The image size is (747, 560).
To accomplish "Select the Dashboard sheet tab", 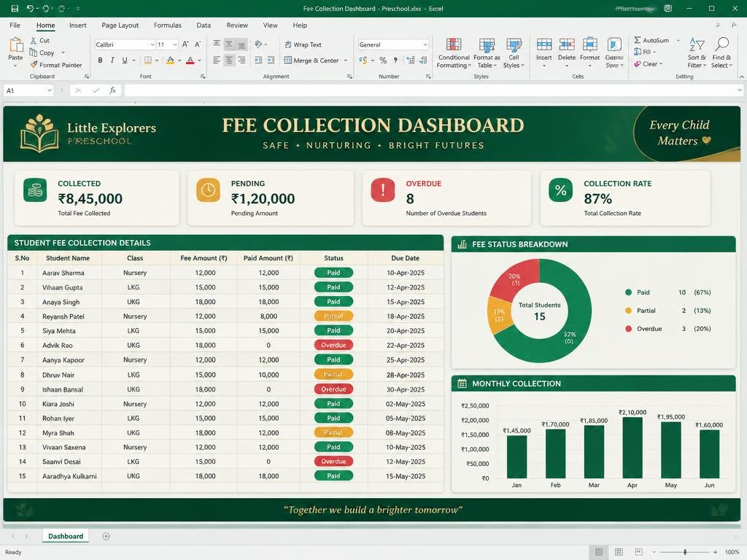I will [66, 536].
